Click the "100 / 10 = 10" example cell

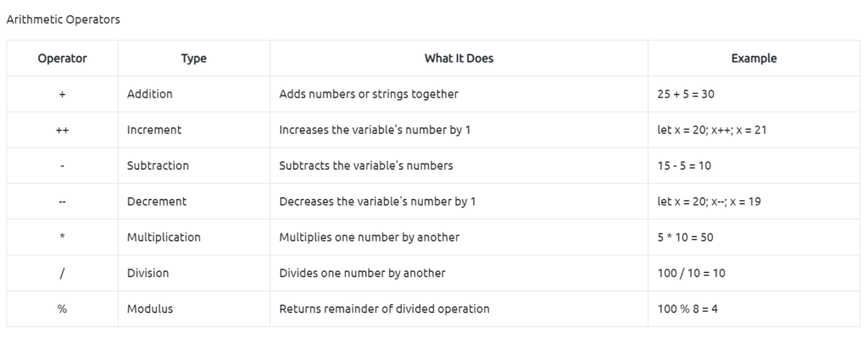coord(691,273)
